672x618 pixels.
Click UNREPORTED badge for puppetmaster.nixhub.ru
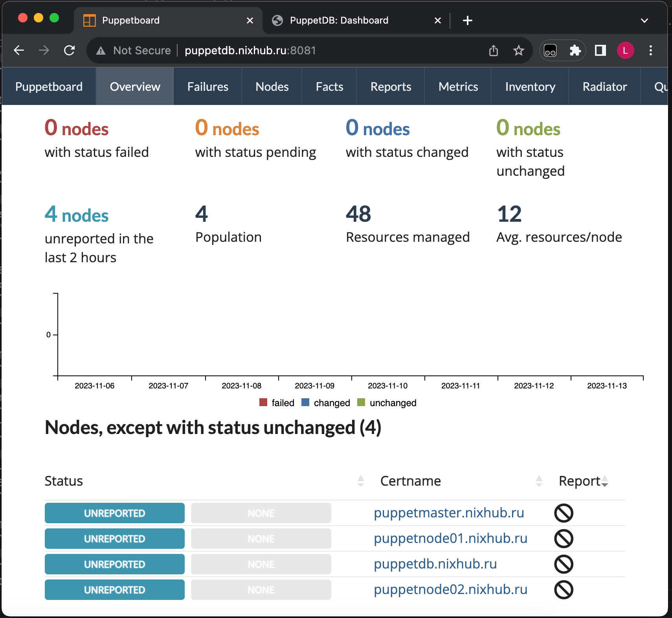coord(115,513)
